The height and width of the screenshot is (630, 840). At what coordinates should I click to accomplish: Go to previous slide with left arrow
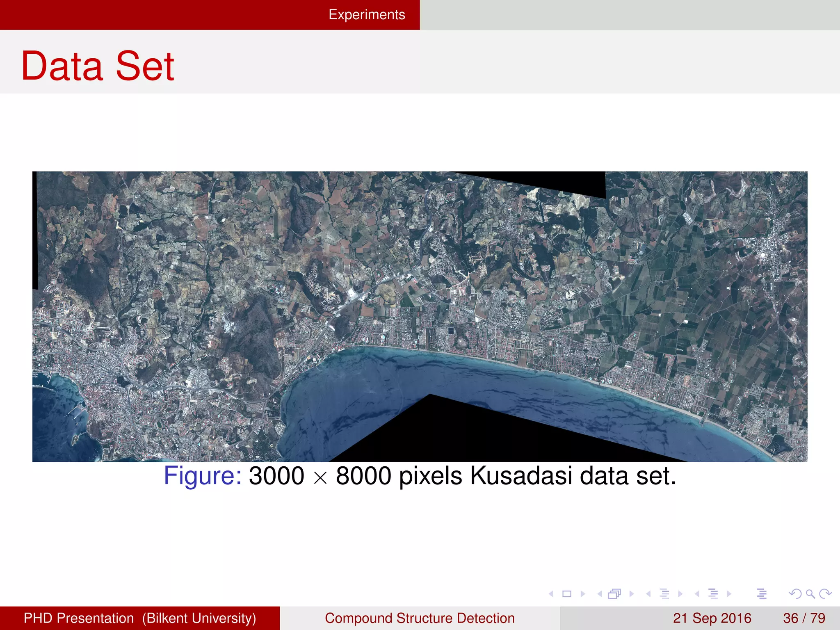point(551,594)
